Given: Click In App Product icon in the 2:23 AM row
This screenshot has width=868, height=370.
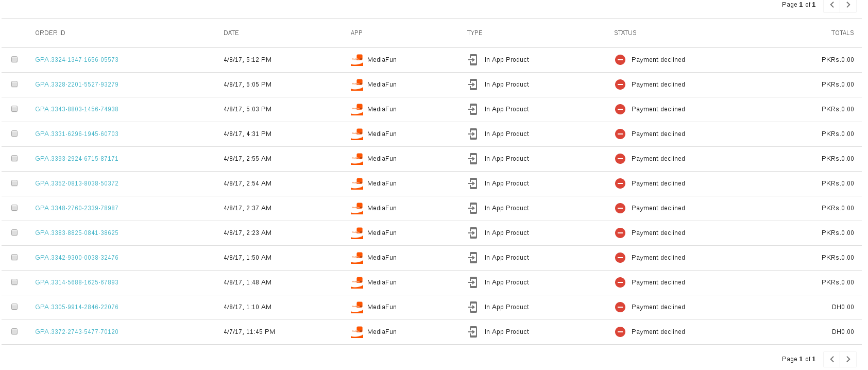Looking at the screenshot, I should click(x=473, y=233).
